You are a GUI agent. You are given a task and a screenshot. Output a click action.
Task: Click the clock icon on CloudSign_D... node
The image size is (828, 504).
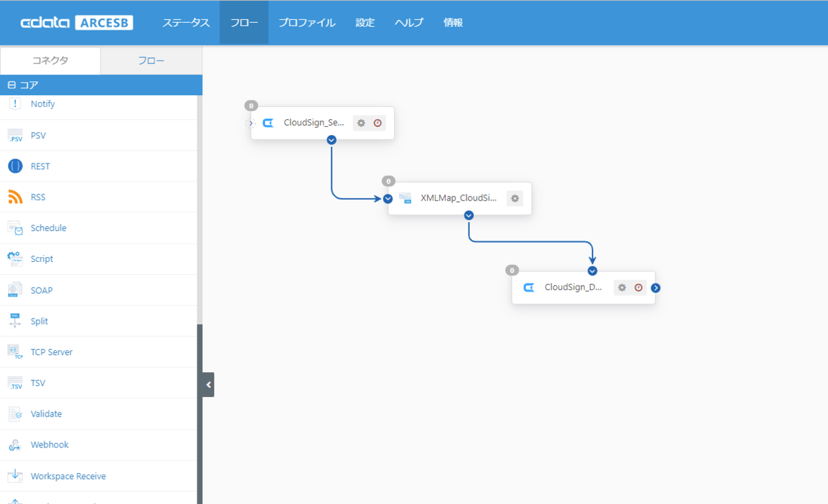(x=638, y=288)
